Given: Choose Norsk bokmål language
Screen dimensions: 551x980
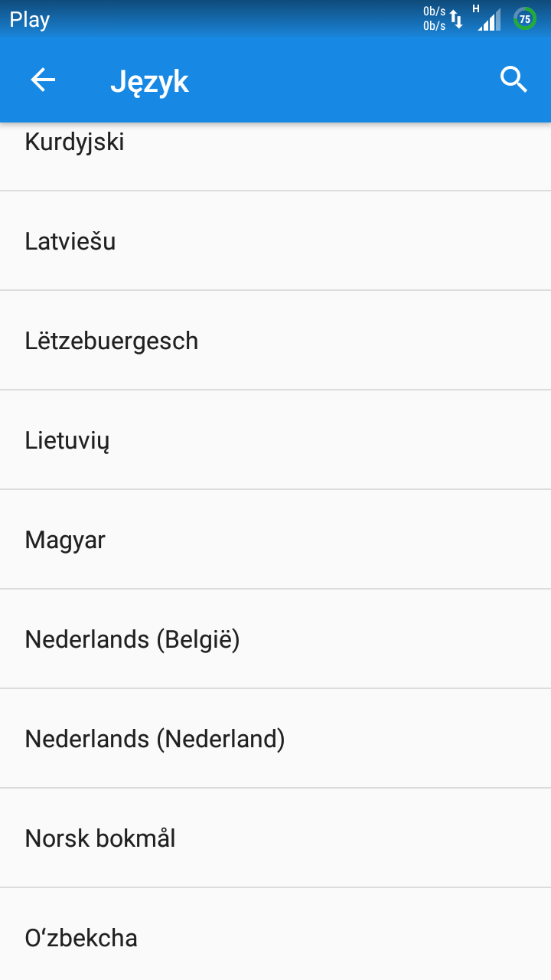Looking at the screenshot, I should pyautogui.click(x=275, y=838).
